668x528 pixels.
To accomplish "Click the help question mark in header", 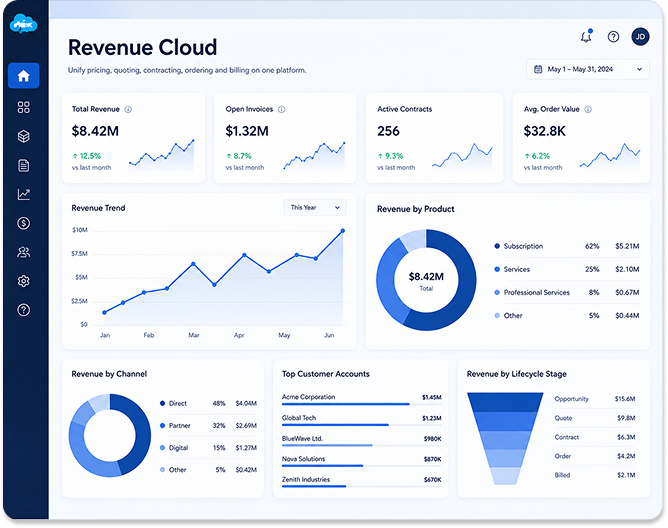I will pos(613,37).
